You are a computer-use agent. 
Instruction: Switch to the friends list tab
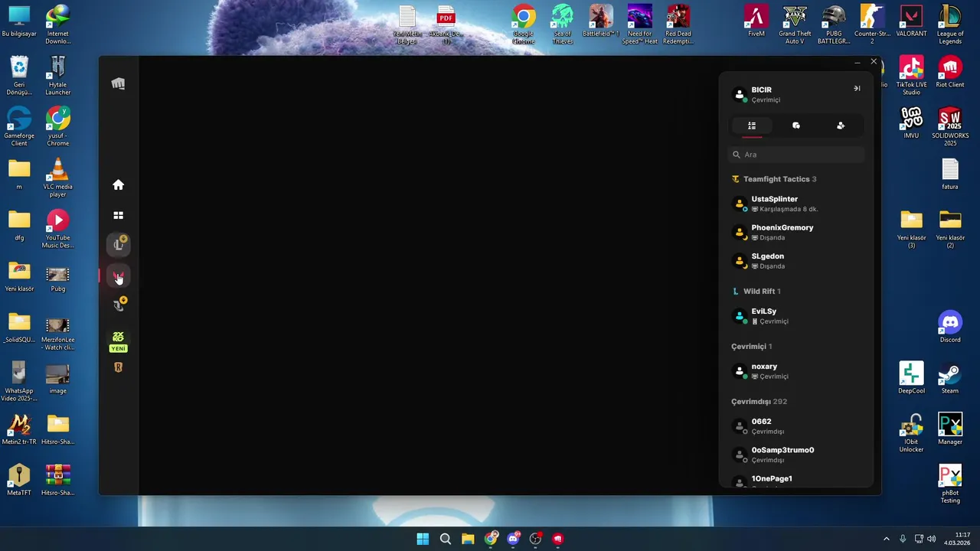[x=752, y=126]
